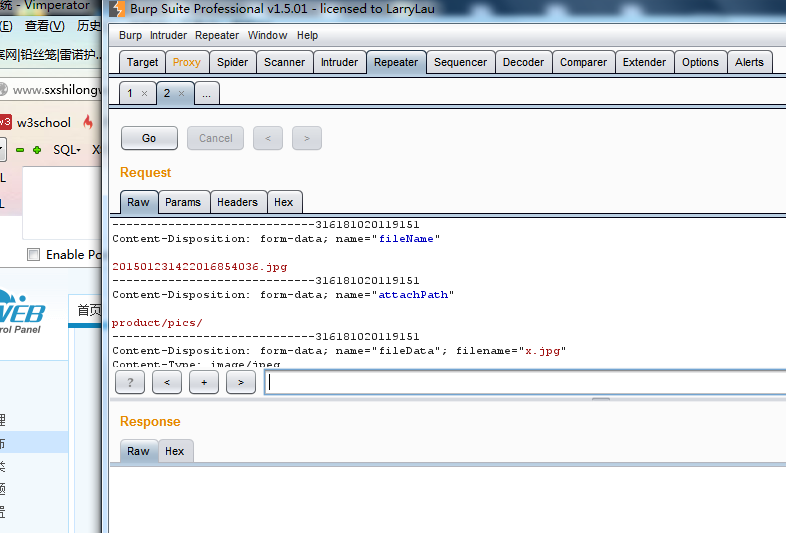Click the product/pics/ value in request
Screen dimensions: 786x533
[x=157, y=322]
